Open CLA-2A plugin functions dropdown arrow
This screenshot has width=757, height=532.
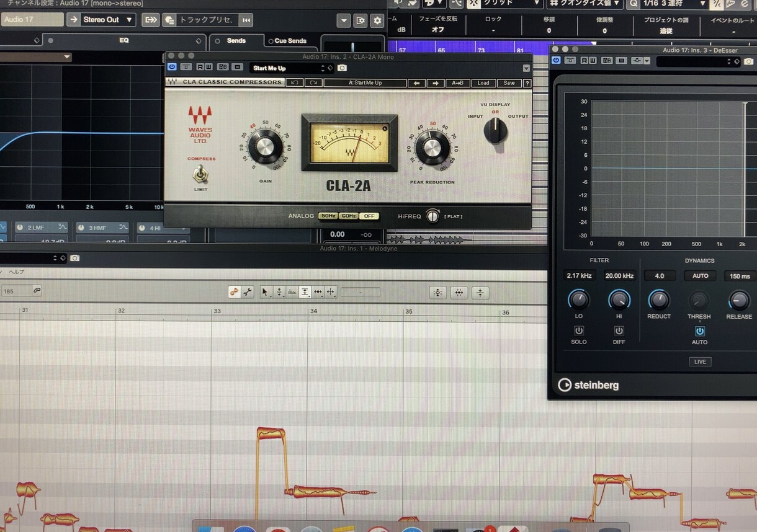526,68
